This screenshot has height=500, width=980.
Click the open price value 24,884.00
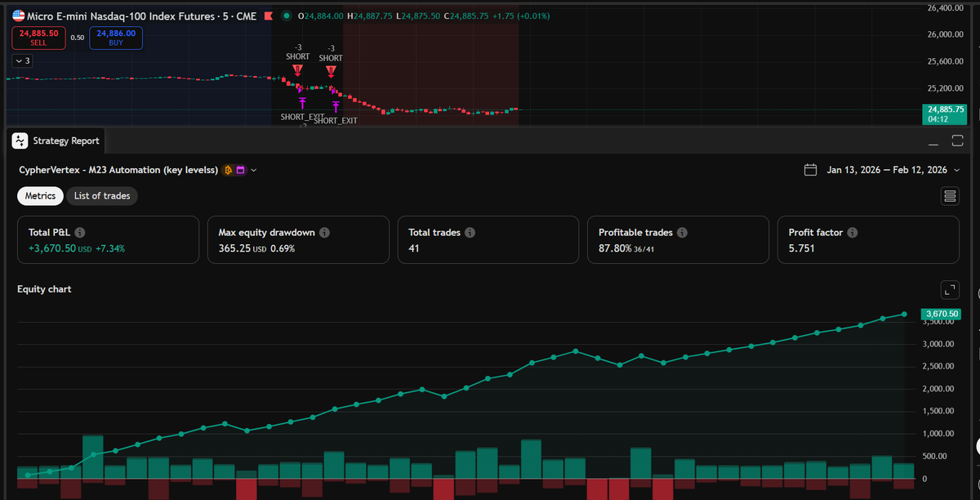[325, 16]
